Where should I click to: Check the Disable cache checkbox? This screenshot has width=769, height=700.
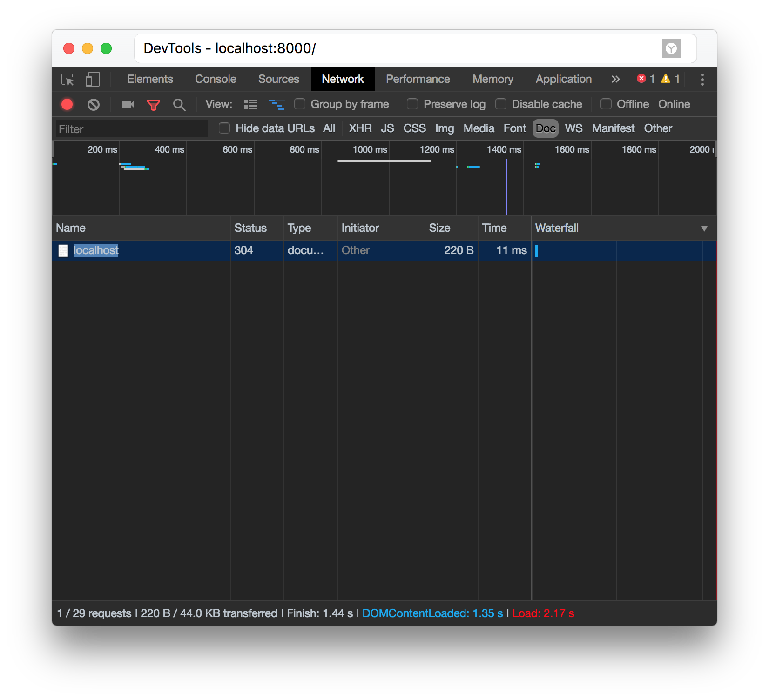click(501, 104)
